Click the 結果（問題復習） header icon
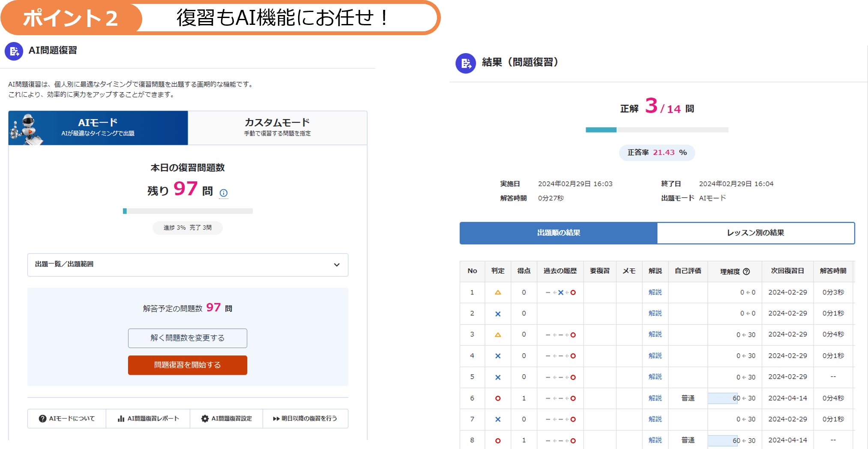 (466, 62)
